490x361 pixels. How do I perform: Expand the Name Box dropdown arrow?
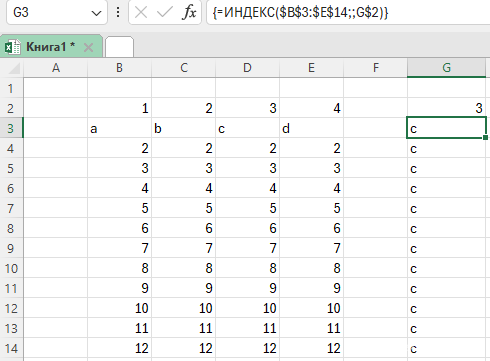click(96, 13)
